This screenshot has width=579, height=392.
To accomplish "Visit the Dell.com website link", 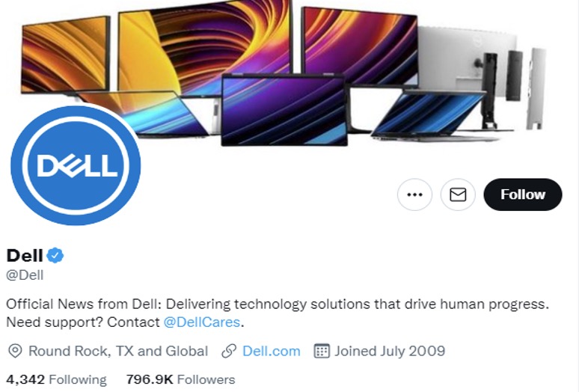I will (272, 351).
